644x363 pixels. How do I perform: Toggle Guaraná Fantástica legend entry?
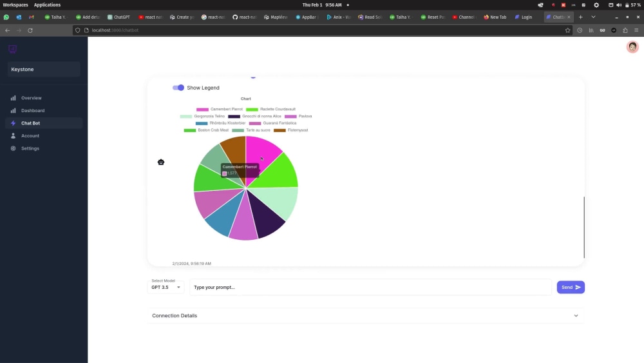point(272,123)
